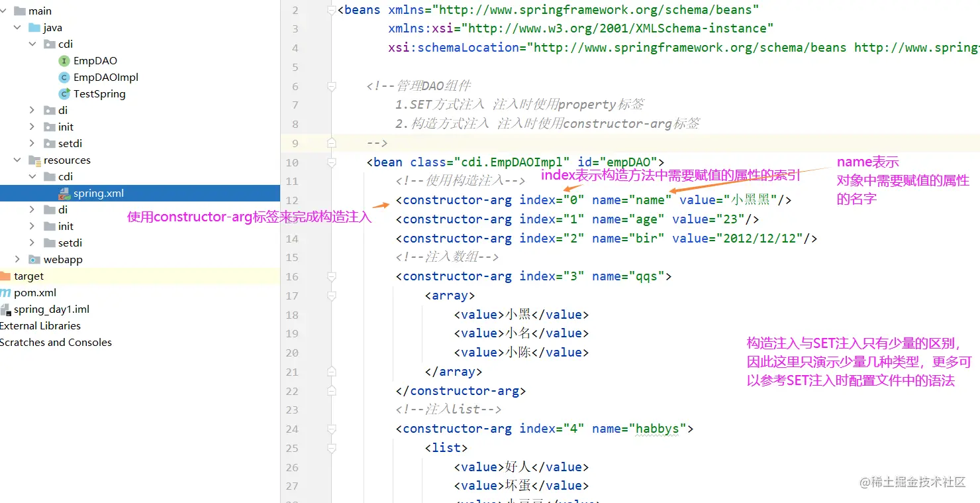Viewport: 980px width, 503px height.
Task: Click line number 5 in gutter
Action: [295, 67]
